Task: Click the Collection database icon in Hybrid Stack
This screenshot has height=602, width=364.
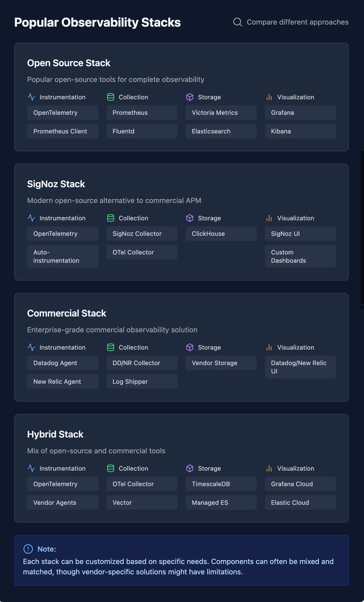Action: coord(111,468)
